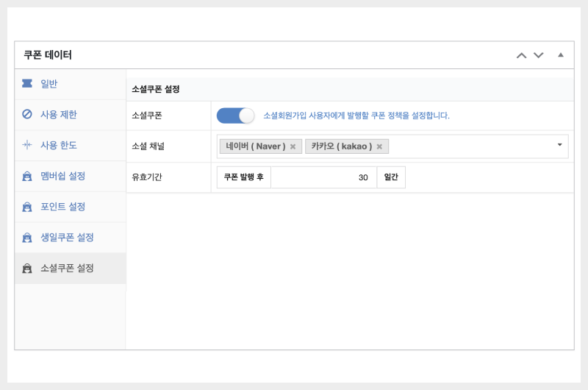Viewport: 588px width, 390px height.
Task: Remove the 네이버 ( Naver ) channel tag
Action: pyautogui.click(x=293, y=146)
